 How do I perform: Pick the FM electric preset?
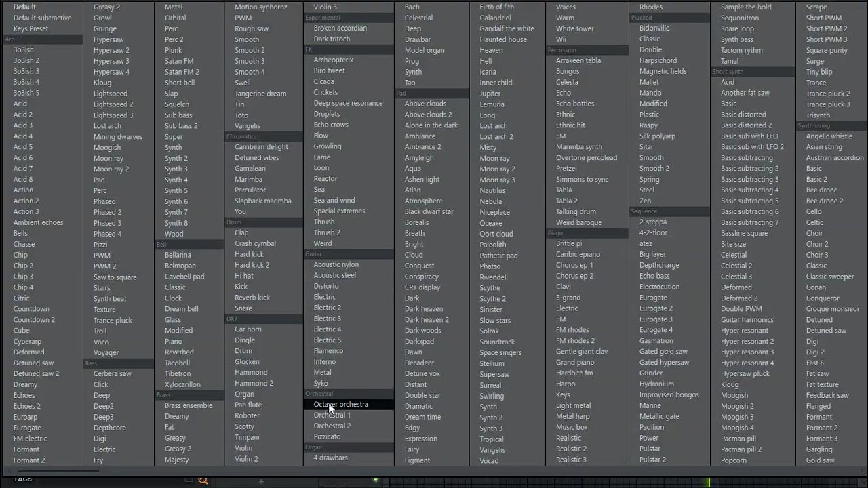pyautogui.click(x=31, y=439)
